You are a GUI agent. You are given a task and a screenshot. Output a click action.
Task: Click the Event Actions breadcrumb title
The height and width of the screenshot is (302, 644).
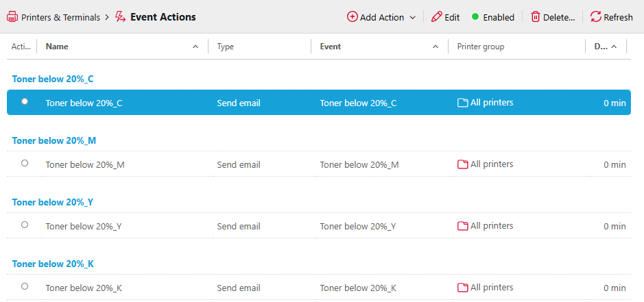(x=163, y=17)
